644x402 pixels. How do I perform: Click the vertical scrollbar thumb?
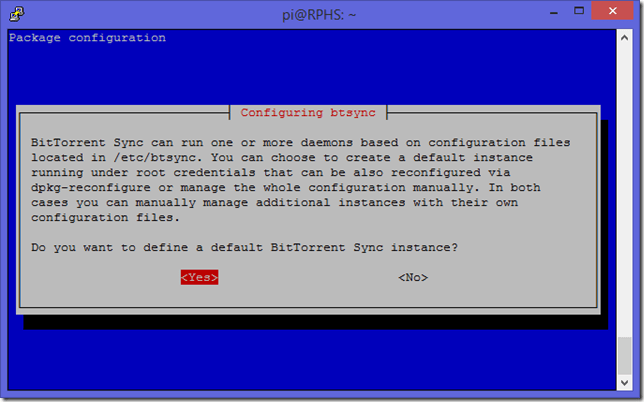coord(623,356)
